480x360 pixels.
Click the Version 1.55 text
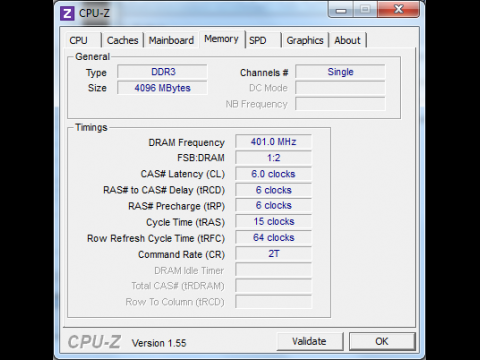pyautogui.click(x=159, y=343)
